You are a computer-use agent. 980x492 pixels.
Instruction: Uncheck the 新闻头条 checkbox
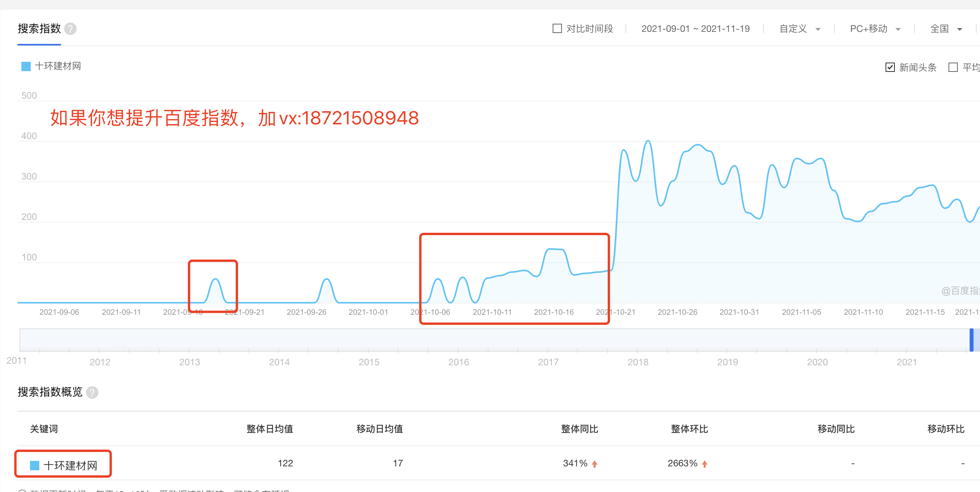coord(890,67)
